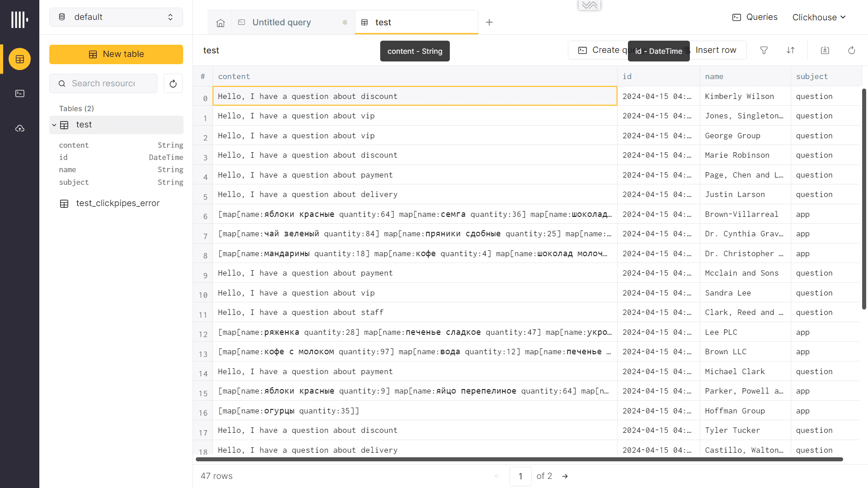Open the Queries link in the header
The width and height of the screenshot is (868, 488).
pos(755,17)
